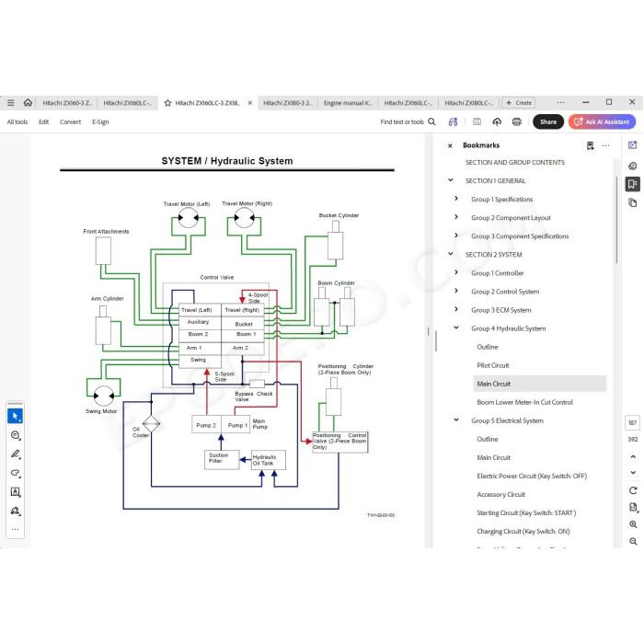
Task: Click the rotate view icon
Action: (x=633, y=490)
